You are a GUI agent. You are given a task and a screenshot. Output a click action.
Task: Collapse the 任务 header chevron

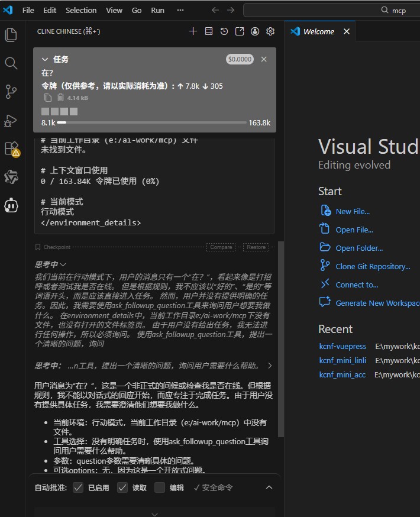point(45,59)
